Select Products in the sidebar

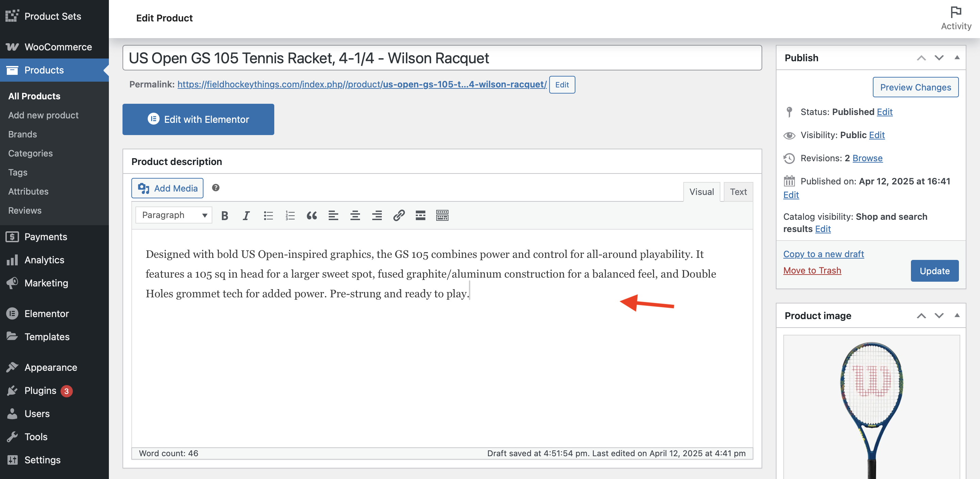pos(54,70)
